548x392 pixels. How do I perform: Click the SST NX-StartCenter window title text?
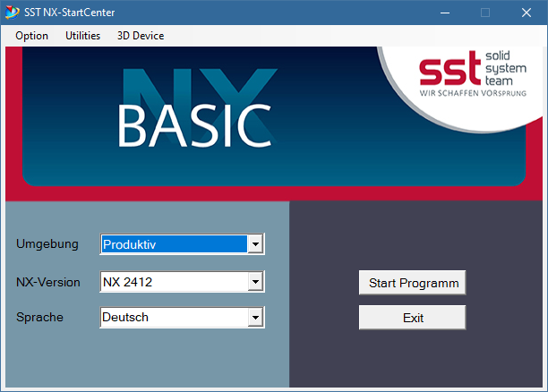click(70, 13)
